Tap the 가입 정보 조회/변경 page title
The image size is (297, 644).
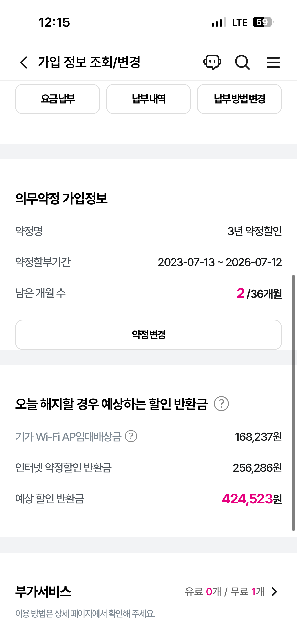pyautogui.click(x=89, y=62)
